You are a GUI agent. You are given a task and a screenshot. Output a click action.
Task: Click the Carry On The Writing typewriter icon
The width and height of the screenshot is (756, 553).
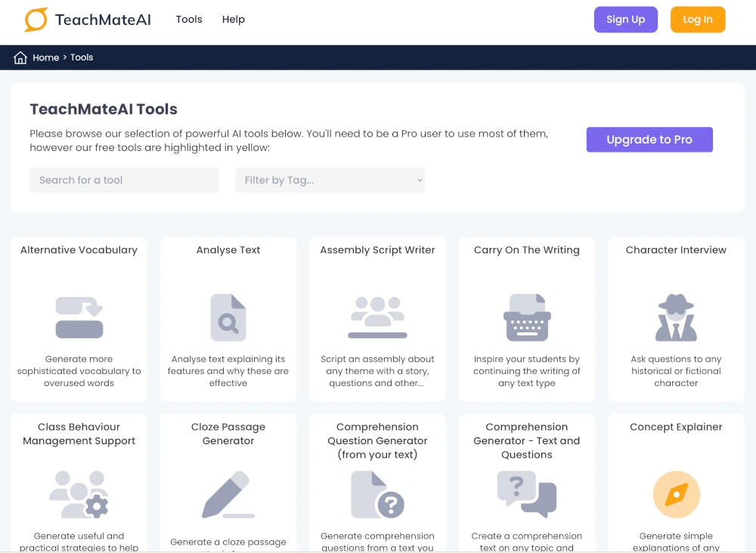[x=526, y=317]
